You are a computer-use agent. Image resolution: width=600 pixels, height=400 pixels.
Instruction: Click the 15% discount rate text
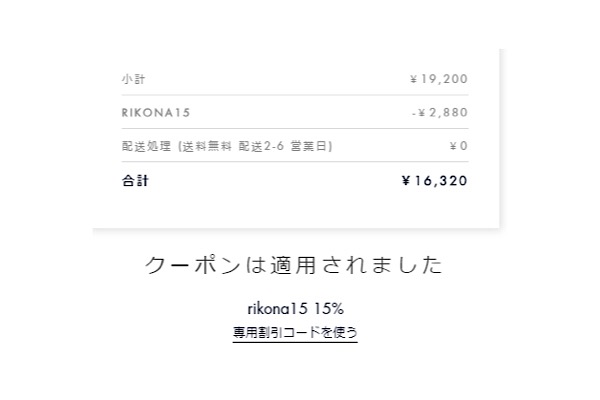[329, 307]
